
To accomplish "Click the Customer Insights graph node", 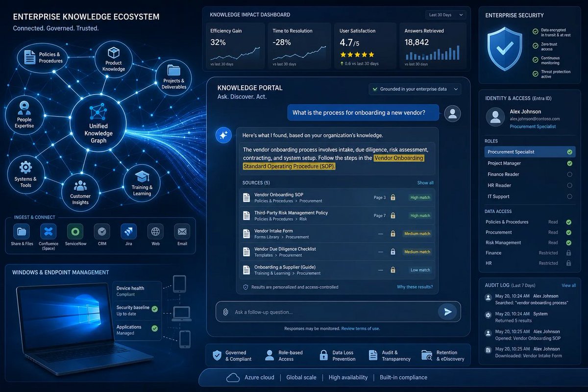I will coord(80,192).
